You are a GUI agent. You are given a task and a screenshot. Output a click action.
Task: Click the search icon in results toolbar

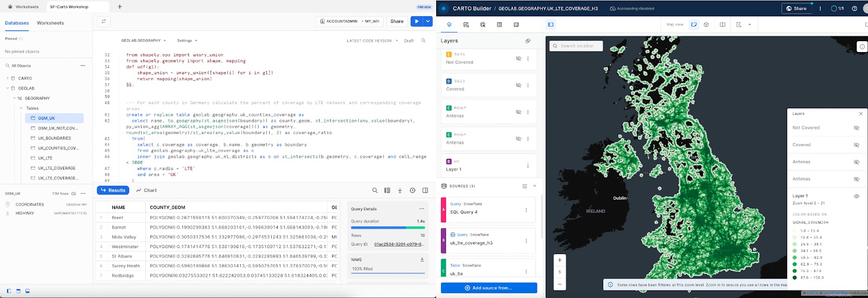point(375,190)
